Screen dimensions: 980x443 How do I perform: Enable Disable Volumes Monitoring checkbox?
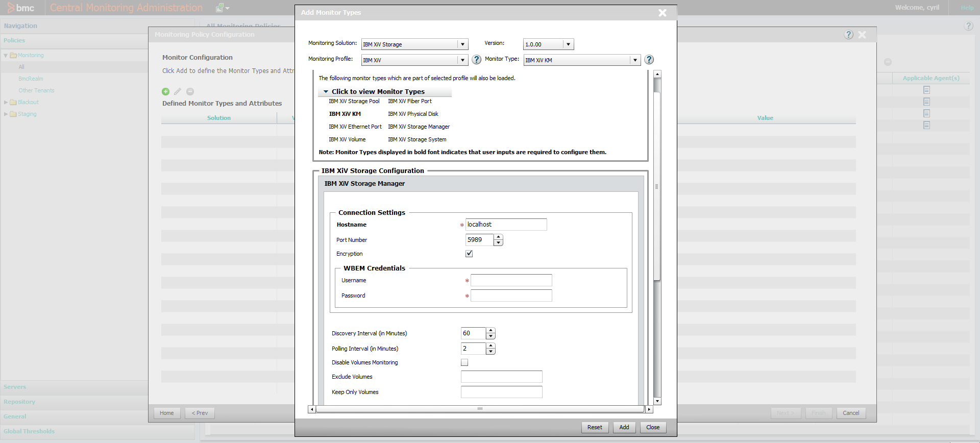464,362
